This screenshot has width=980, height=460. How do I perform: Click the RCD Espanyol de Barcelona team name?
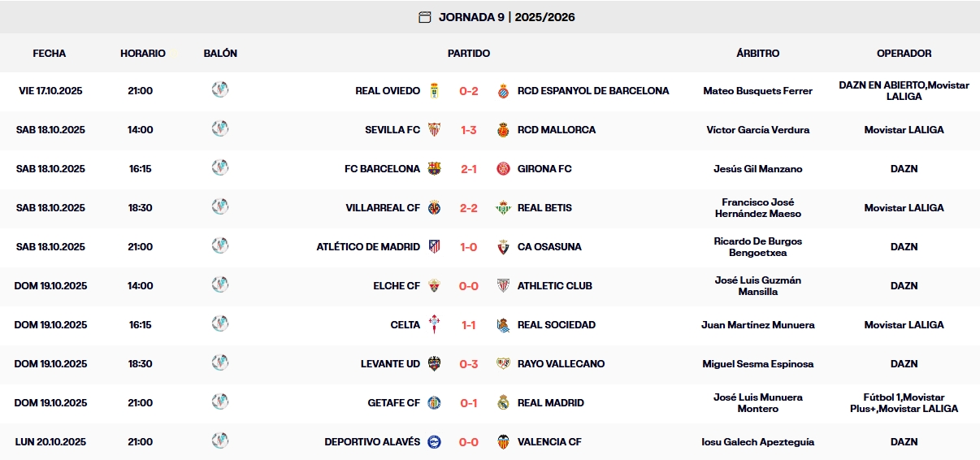(593, 91)
